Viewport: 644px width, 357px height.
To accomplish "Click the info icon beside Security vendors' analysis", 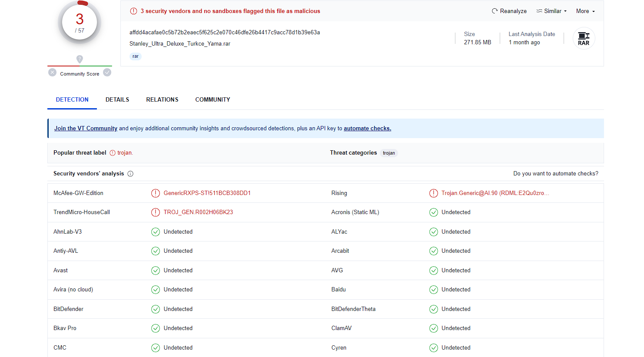I will tap(130, 174).
